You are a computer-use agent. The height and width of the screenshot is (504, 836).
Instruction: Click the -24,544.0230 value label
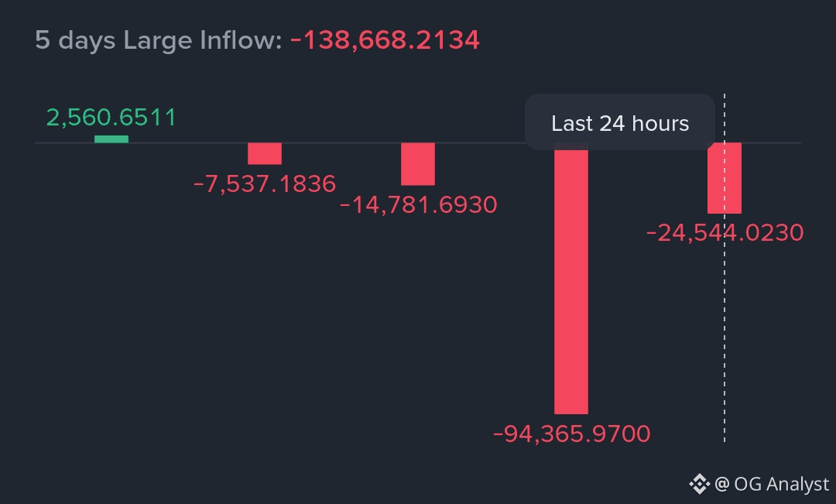click(725, 232)
